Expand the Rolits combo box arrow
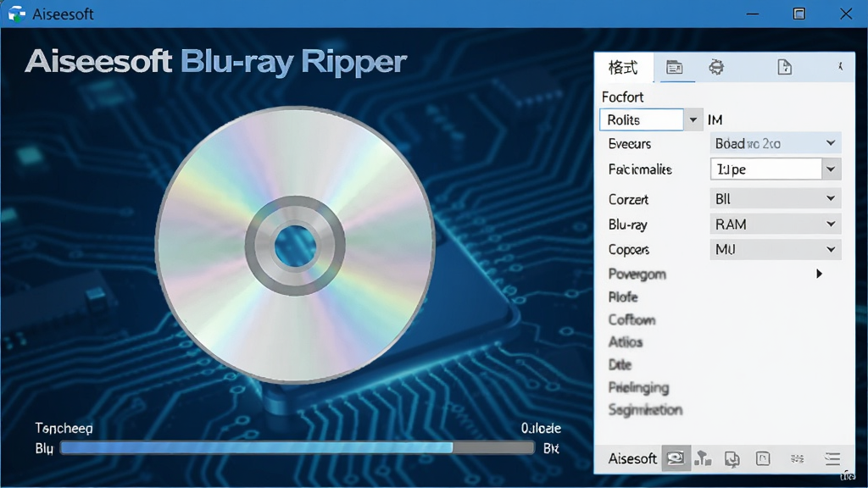Screen dimensions: 868x488 click(693, 119)
